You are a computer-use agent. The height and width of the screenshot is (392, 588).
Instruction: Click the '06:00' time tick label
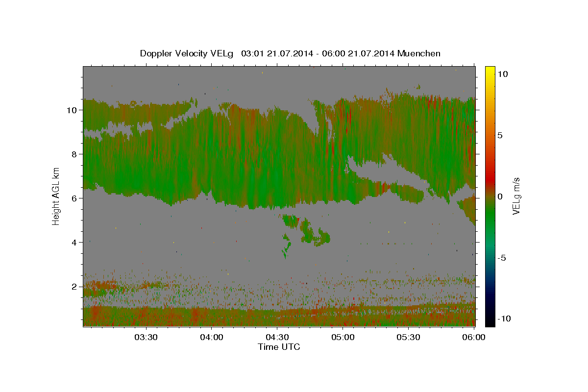tap(474, 337)
